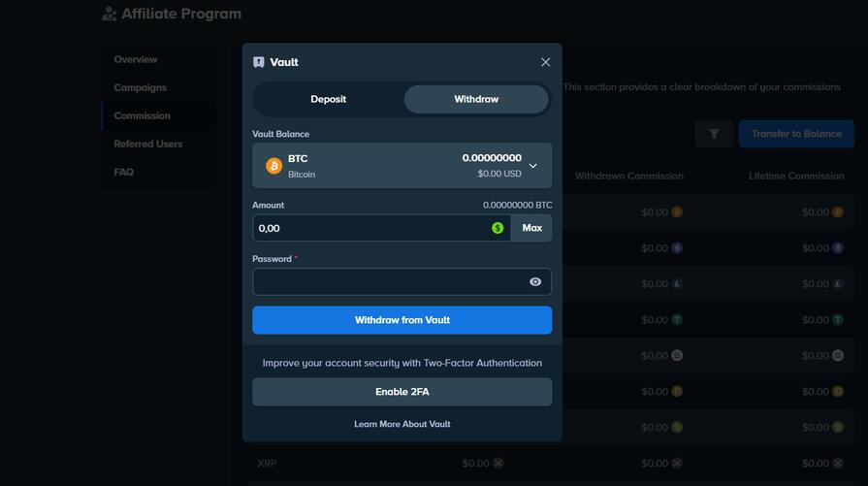The image size is (868, 486).
Task: Click the Enable 2FA button
Action: tap(402, 392)
